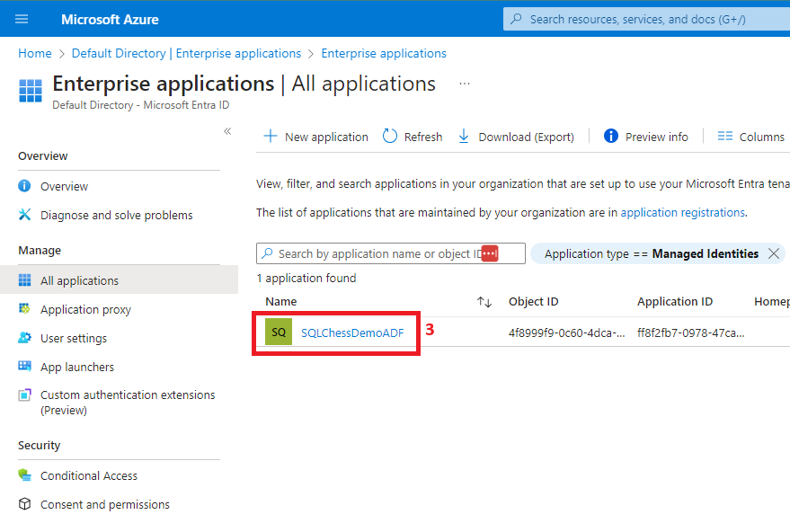Click the Consent and permissions cube icon
Viewport: 790px width, 532px height.
pos(24,504)
